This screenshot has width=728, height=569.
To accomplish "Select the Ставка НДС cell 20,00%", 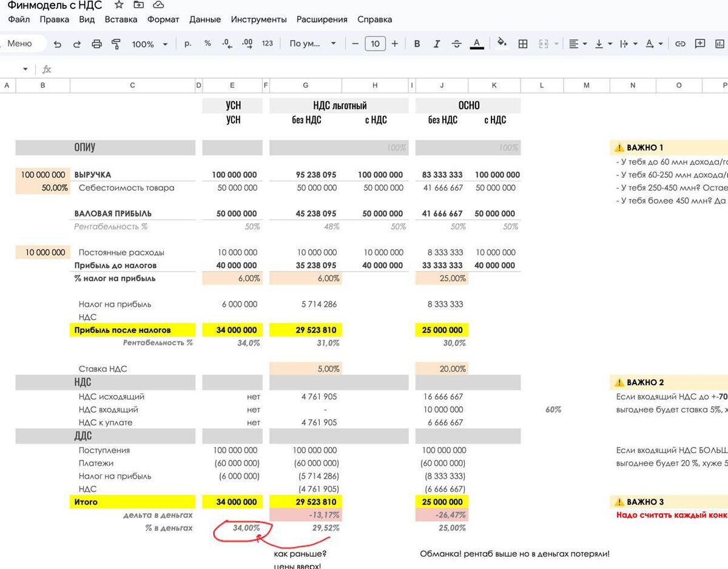I will tap(442, 369).
